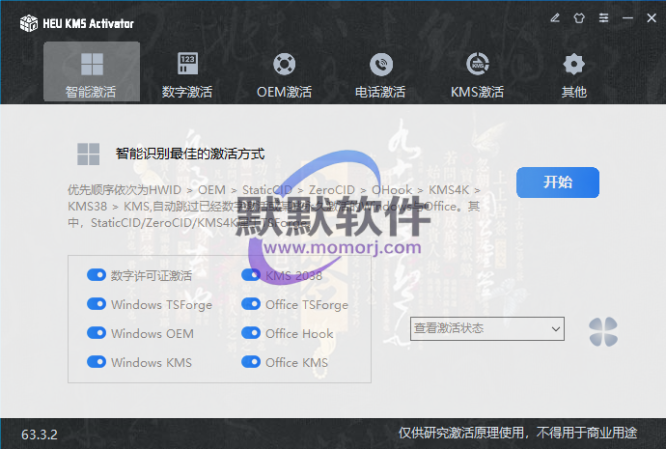Image resolution: width=666 pixels, height=449 pixels.
Task: Toggle the Windows KMS switch
Action: click(x=97, y=362)
